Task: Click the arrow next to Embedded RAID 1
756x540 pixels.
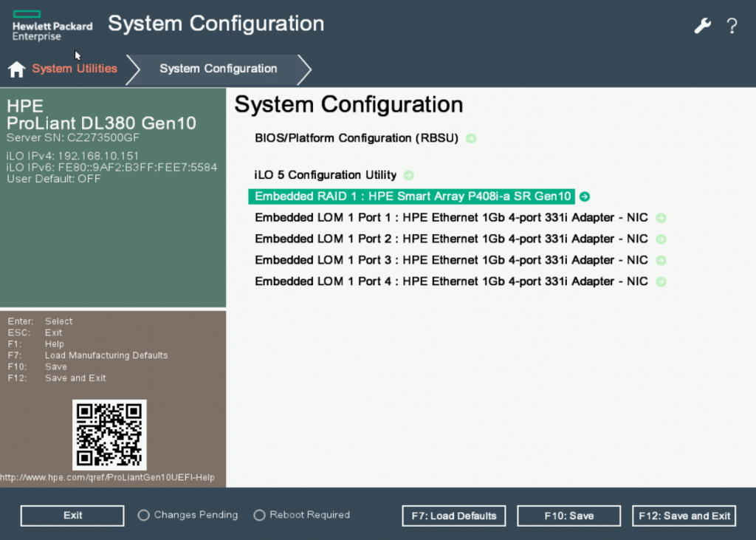Action: [583, 196]
